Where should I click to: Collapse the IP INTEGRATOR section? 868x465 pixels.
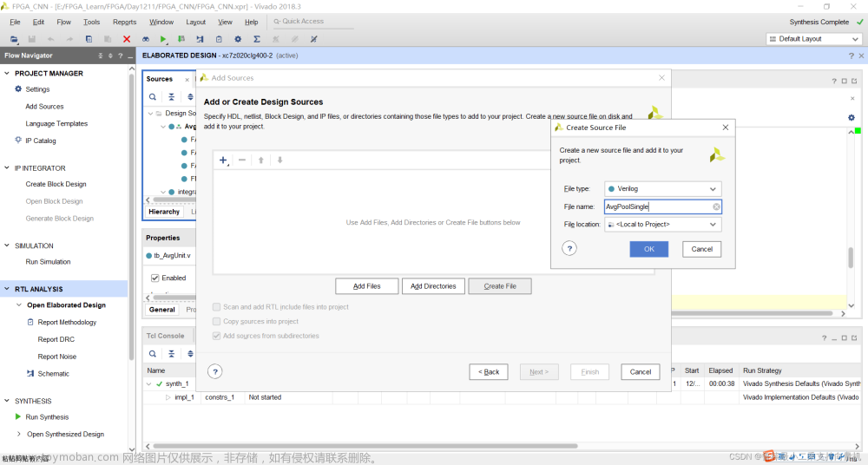coord(7,167)
